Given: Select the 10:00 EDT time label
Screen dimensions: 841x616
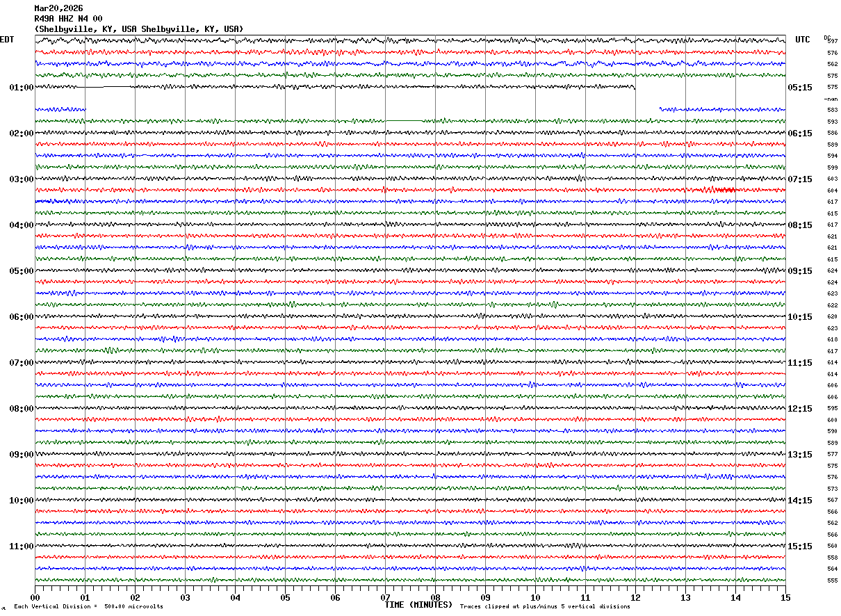Looking at the screenshot, I should click(x=22, y=501).
